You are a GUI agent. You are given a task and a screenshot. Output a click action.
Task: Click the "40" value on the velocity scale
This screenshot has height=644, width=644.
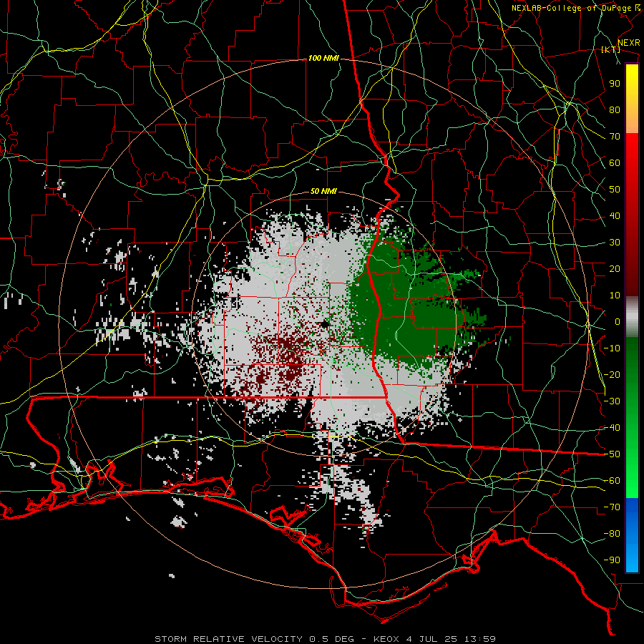click(615, 216)
